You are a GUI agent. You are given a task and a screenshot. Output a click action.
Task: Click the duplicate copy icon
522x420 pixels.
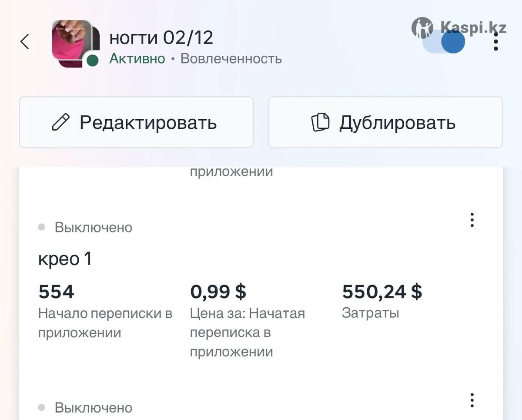[321, 122]
